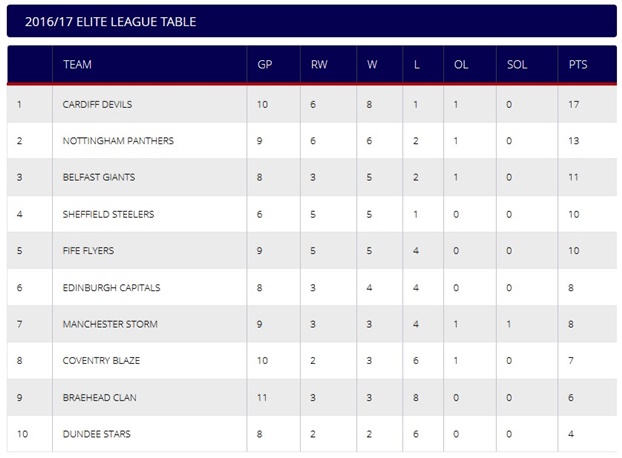
Task: Click Cardiff Devils points value 17
Action: click(574, 104)
